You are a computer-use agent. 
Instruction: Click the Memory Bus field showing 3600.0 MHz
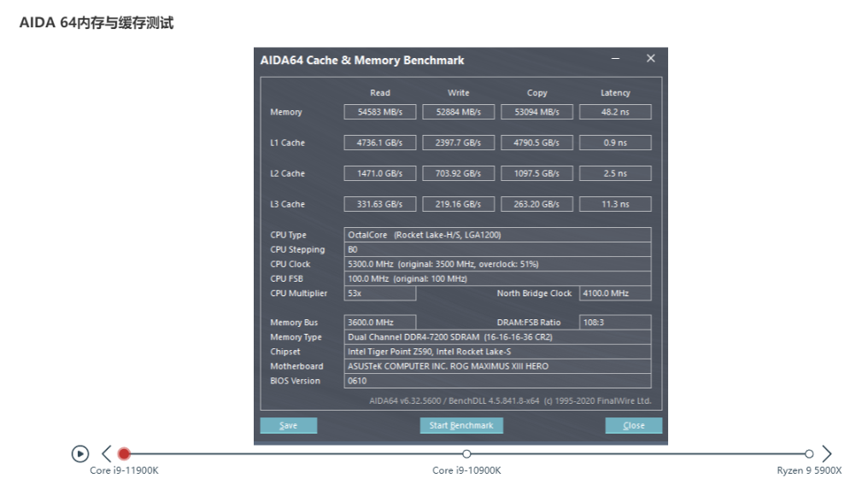[379, 323]
